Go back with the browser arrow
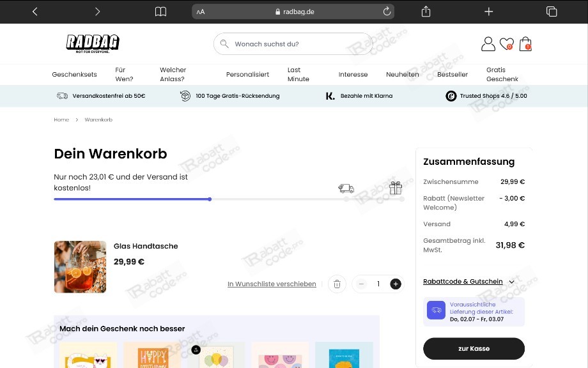 (x=35, y=11)
